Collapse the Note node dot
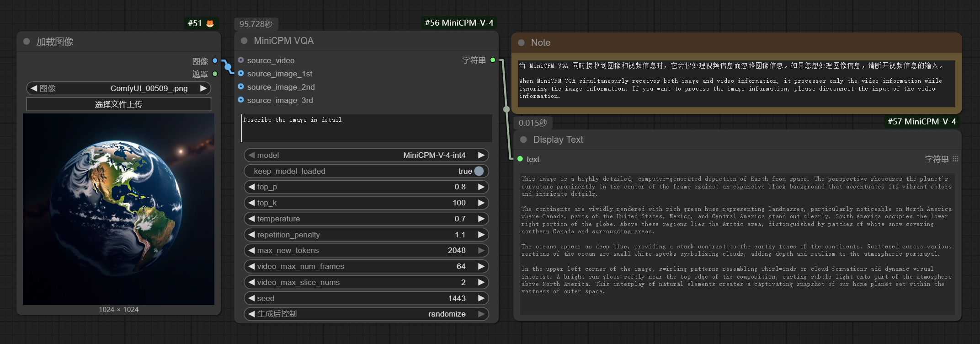 pos(521,43)
